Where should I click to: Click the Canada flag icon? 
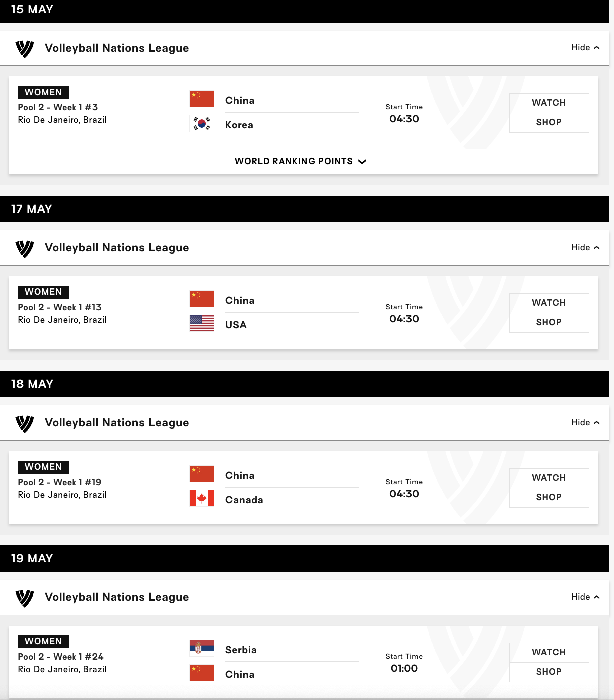(x=202, y=498)
